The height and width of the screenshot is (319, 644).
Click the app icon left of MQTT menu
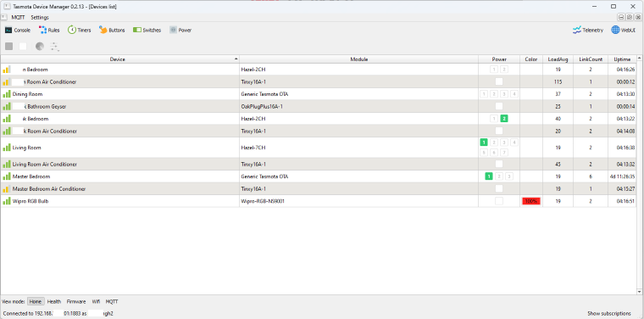click(x=3, y=17)
